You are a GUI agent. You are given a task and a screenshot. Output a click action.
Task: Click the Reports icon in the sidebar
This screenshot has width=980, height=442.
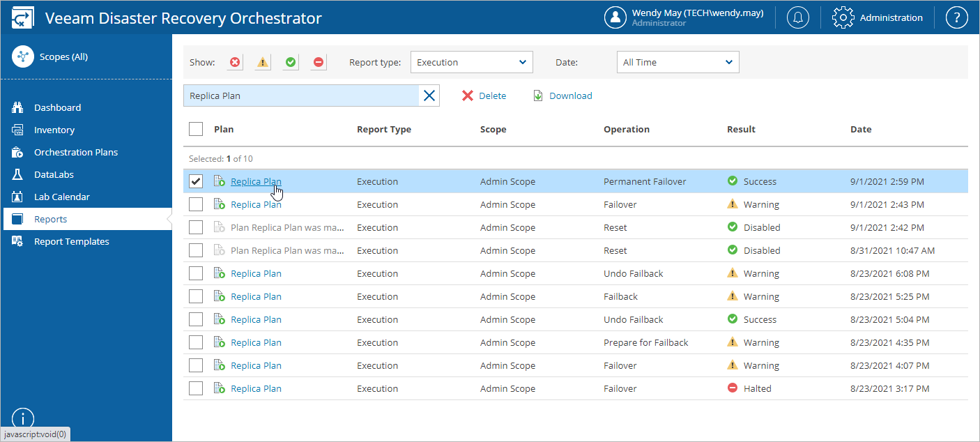point(19,219)
